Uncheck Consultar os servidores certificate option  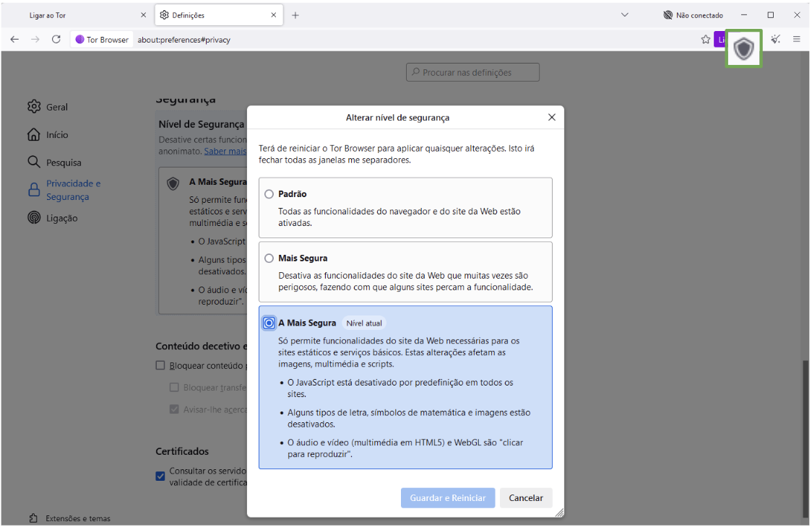point(160,476)
